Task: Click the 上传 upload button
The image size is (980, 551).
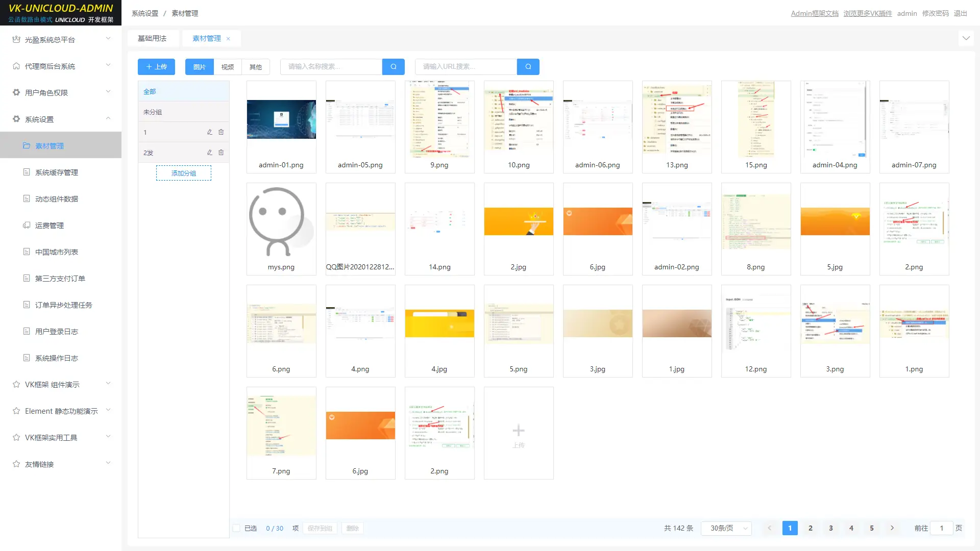Action: (156, 67)
